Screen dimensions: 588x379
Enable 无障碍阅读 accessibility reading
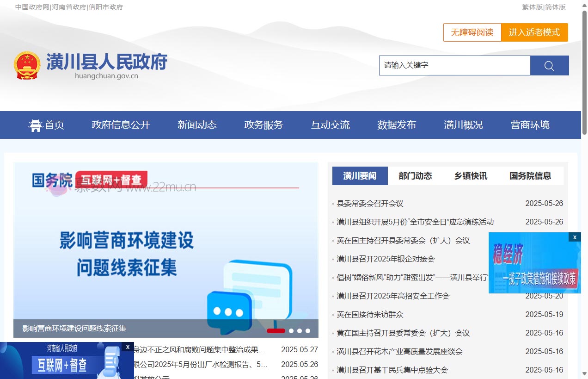472,32
